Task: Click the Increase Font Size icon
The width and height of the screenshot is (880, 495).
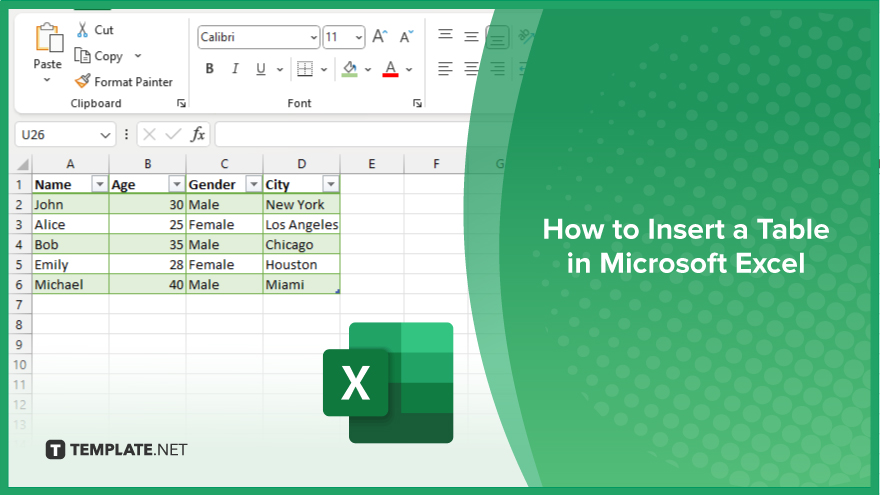Action: click(380, 36)
